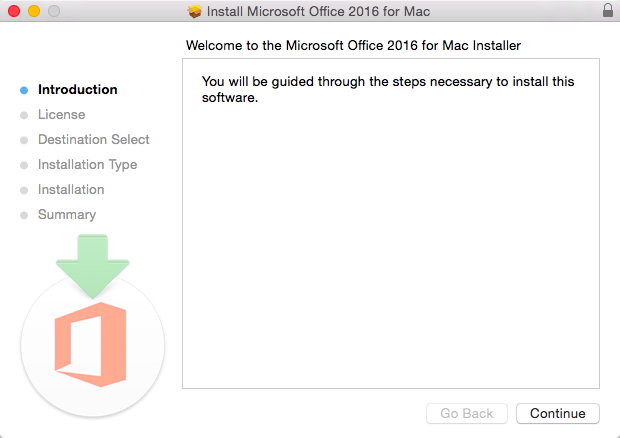This screenshot has width=620, height=438.
Task: Click the 'Welcome to the Microsoft Office 2016' heading
Action: click(x=353, y=45)
